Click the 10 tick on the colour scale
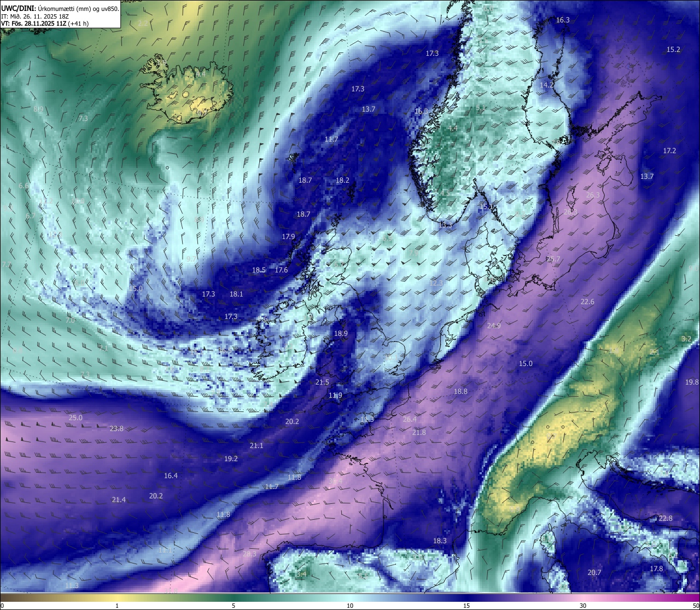 350,606
